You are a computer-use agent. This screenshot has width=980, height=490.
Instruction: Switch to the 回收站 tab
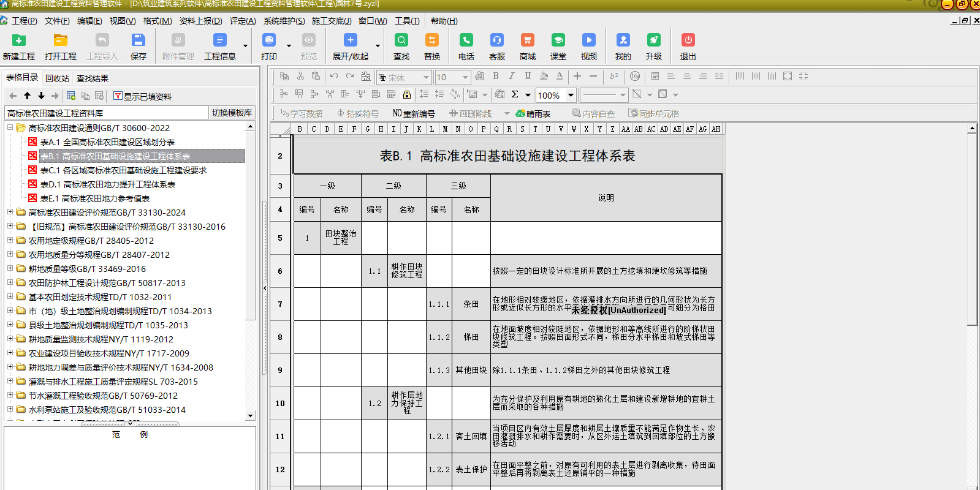pyautogui.click(x=57, y=78)
